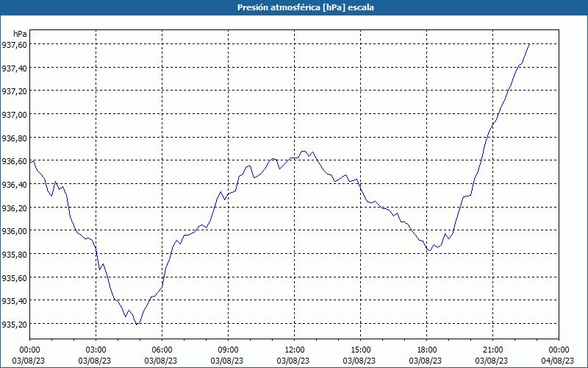
Task: Click the 09:00 time axis label
Action: tap(228, 350)
